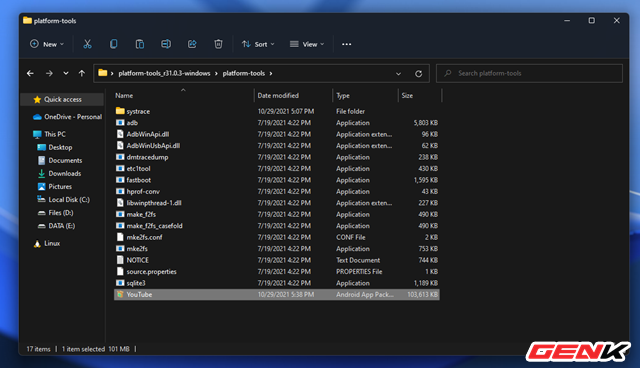Expand the address bar history dropdown
640x368 pixels.
398,74
